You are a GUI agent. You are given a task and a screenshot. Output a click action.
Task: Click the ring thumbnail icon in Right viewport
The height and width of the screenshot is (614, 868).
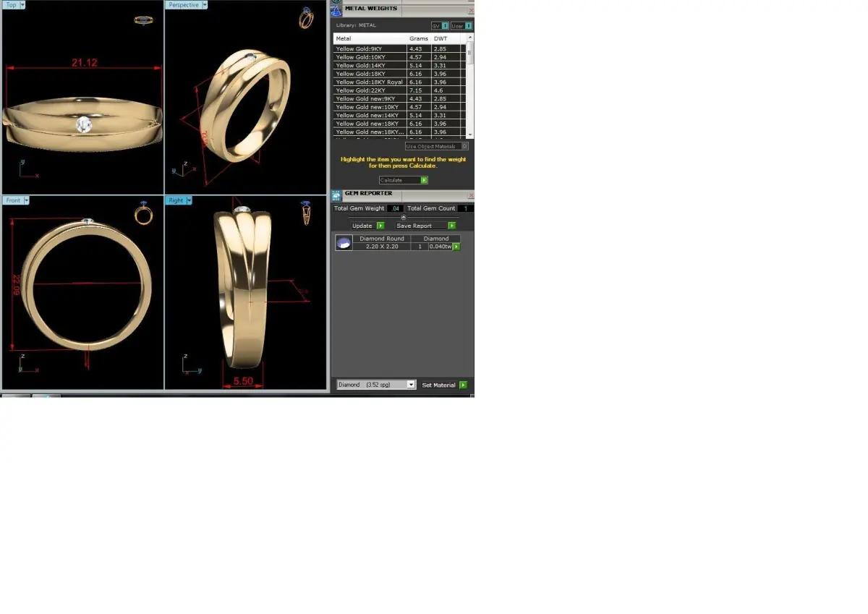[x=306, y=213]
